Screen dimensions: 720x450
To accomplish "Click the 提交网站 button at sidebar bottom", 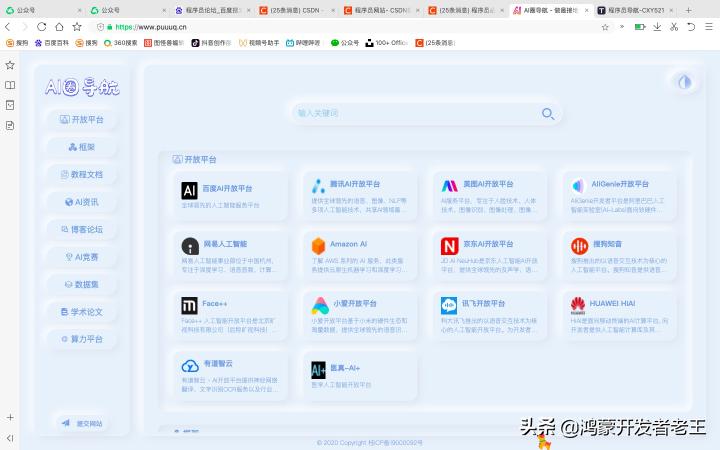I will click(x=82, y=423).
